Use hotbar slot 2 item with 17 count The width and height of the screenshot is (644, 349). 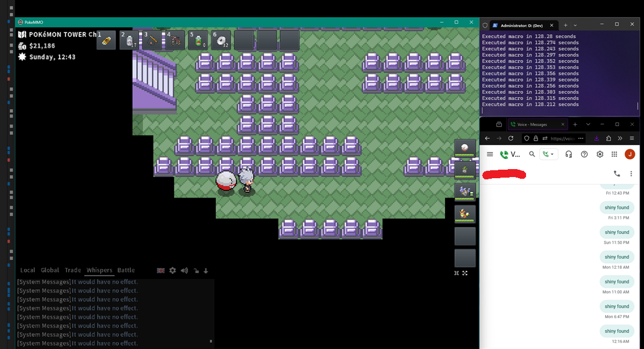coord(129,40)
